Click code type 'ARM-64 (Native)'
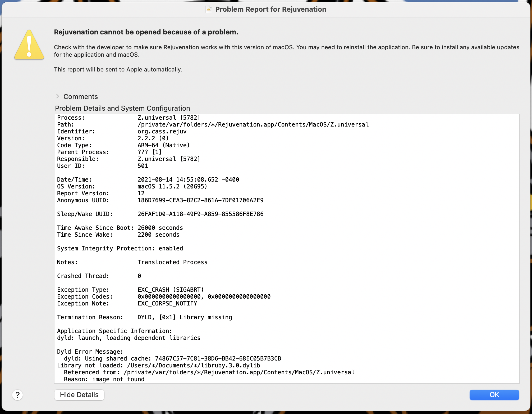 [x=164, y=145]
